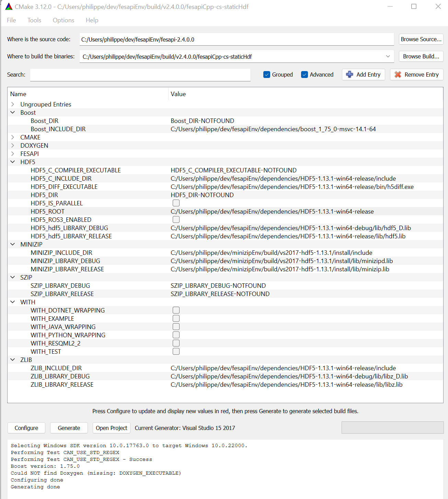Enable HDF5_IS_PARALLEL checkbox
This screenshot has width=448, height=499.
(176, 203)
